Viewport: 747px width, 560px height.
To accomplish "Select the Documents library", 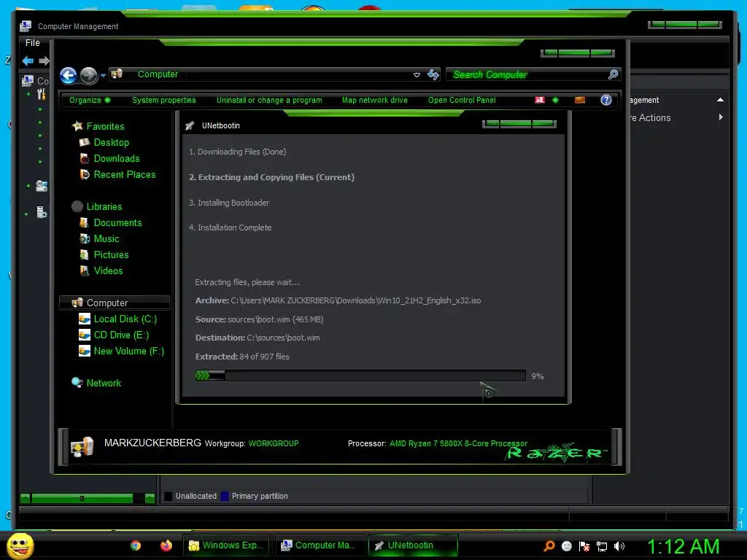I will coord(117,223).
